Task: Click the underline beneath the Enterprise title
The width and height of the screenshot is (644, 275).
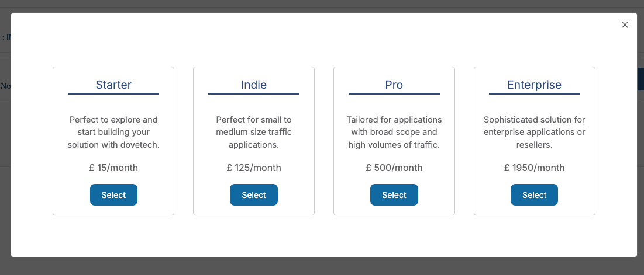Action: point(534,94)
